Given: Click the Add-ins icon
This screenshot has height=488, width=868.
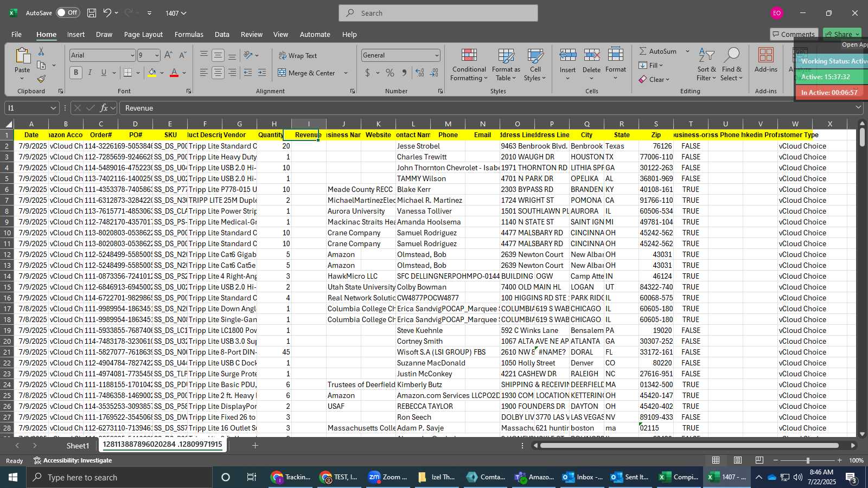Looking at the screenshot, I should pyautogui.click(x=766, y=60).
